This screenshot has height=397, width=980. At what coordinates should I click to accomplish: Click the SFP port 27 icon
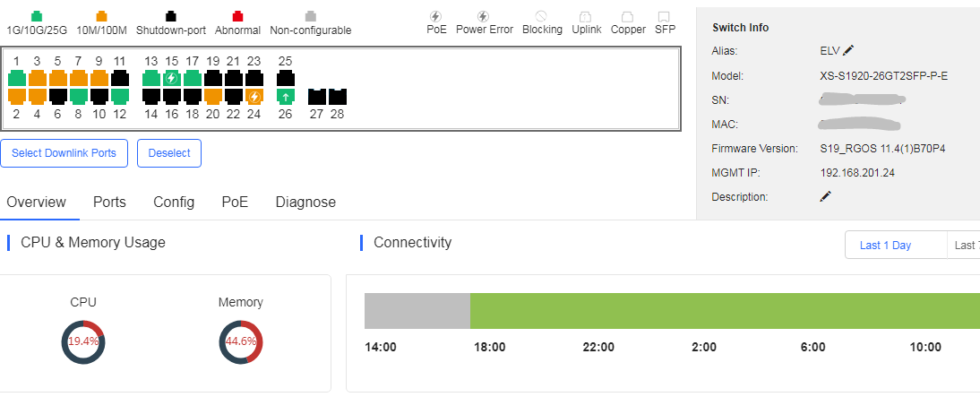pos(317,96)
